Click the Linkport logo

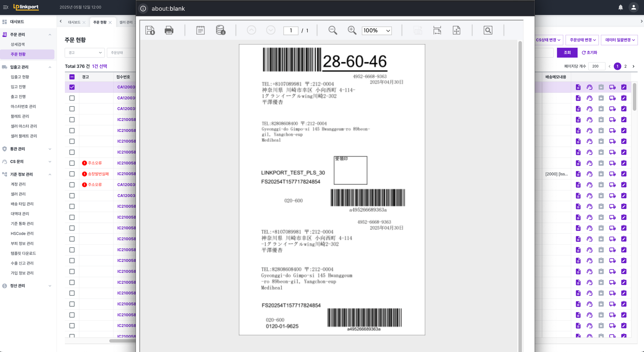point(26,7)
